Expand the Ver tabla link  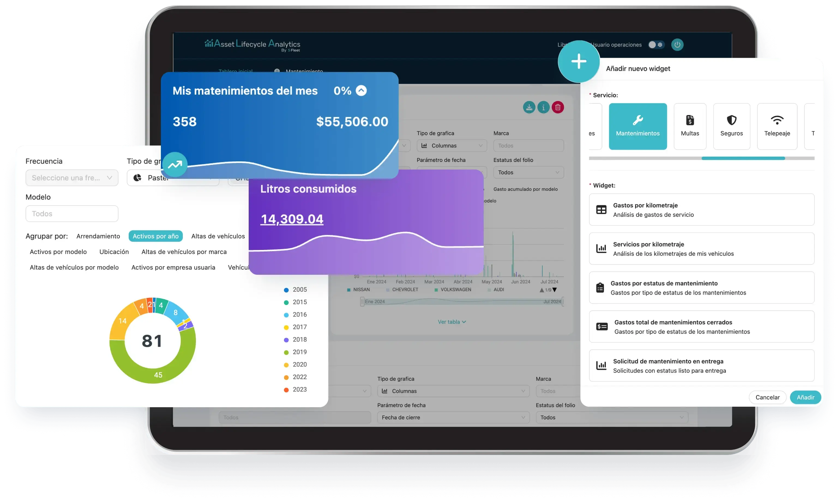(x=452, y=322)
